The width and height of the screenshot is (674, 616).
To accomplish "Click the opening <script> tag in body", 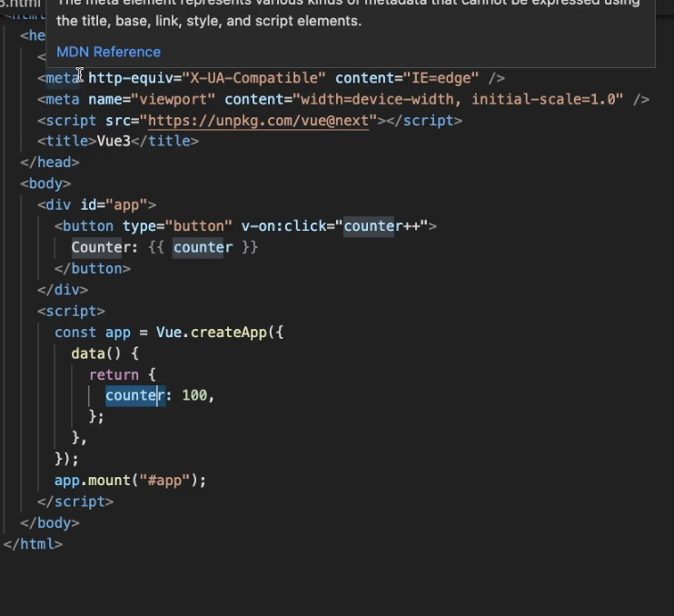I will 72,312.
